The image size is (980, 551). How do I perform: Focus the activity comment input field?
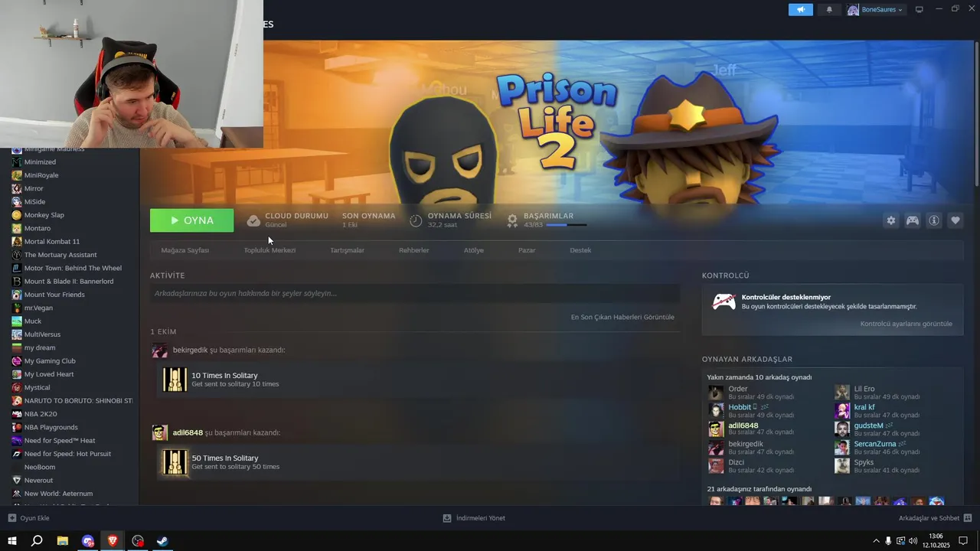[x=415, y=293]
